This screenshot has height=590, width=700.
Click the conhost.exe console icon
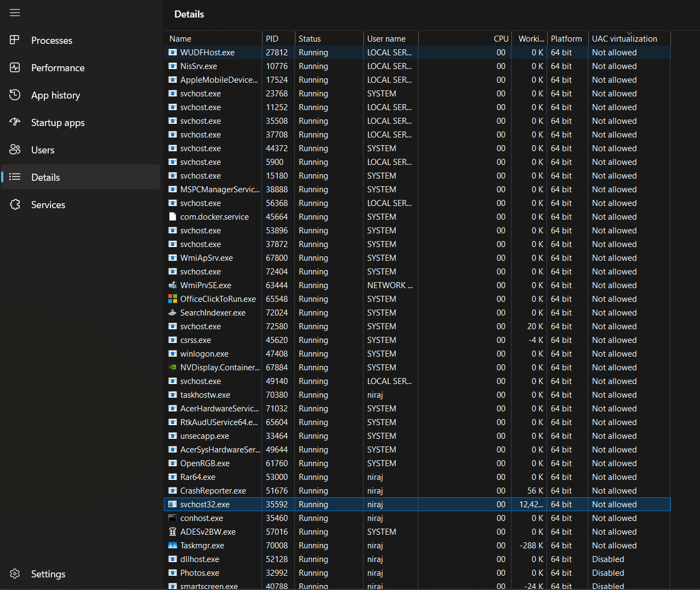173,518
